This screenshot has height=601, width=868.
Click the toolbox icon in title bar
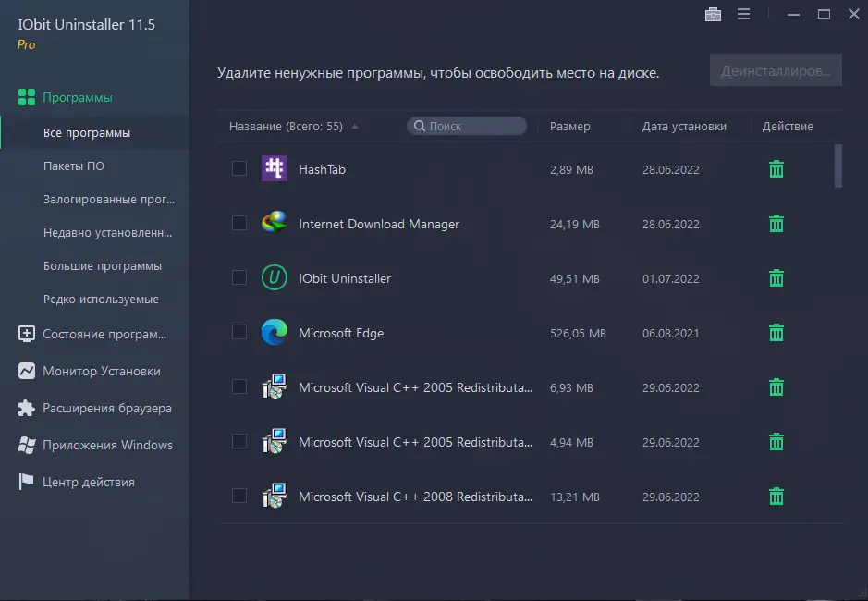click(713, 14)
